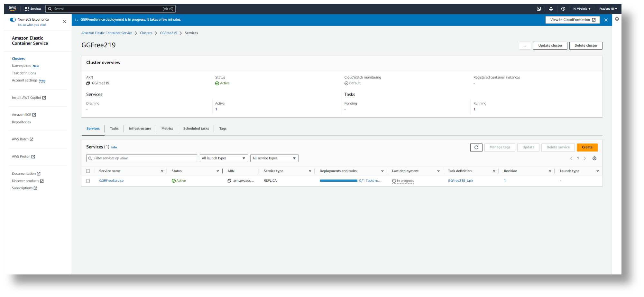Viewport: 644px width, 297px height.
Task: Focus the AWS top search box
Action: tap(111, 9)
